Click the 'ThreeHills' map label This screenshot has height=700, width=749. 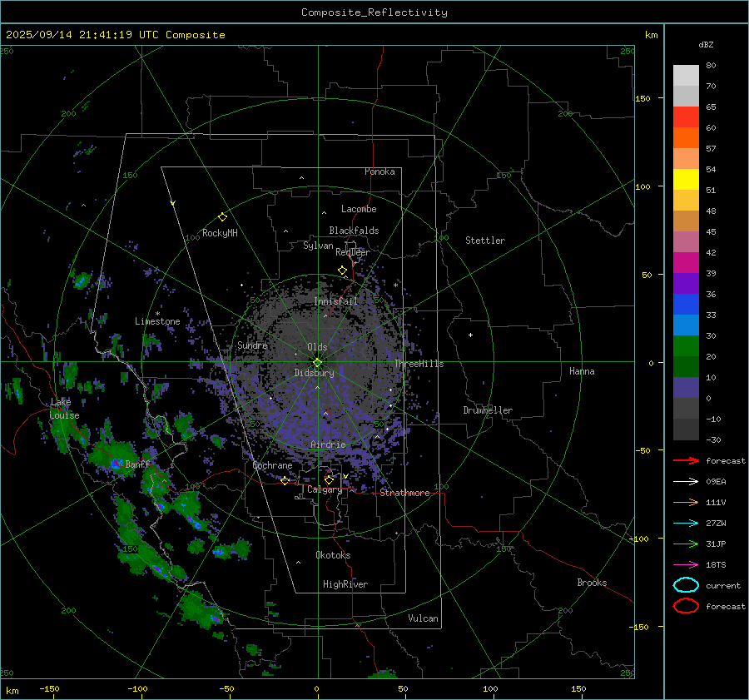[x=419, y=364]
